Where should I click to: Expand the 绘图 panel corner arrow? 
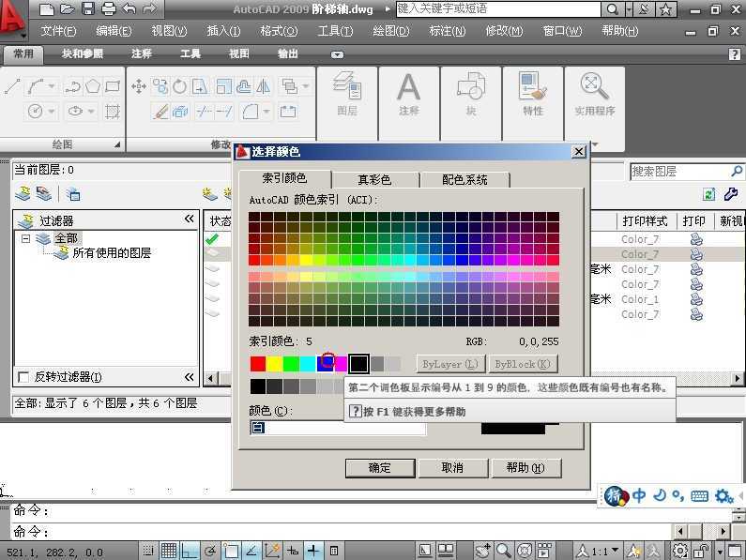click(117, 144)
